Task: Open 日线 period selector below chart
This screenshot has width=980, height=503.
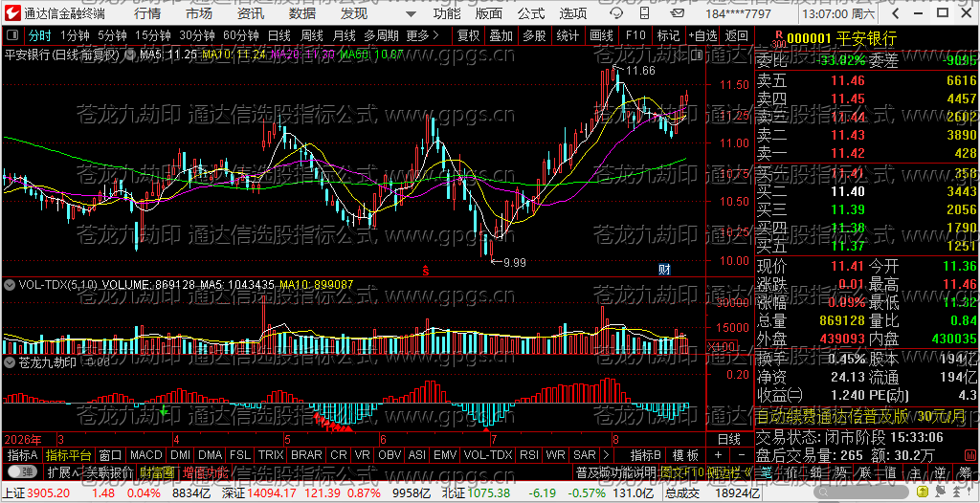Action: click(x=728, y=439)
